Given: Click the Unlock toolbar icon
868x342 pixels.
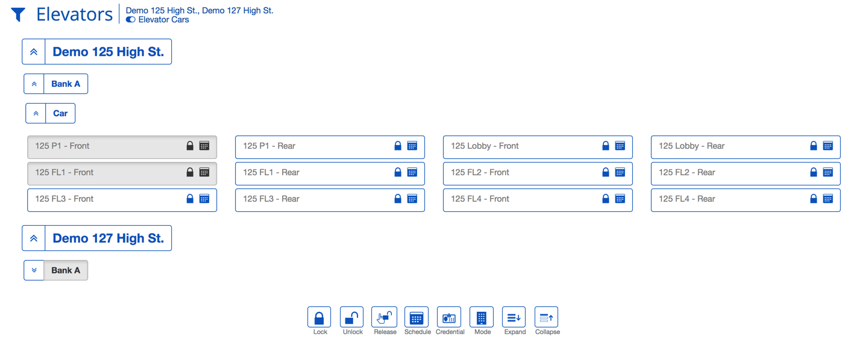Looking at the screenshot, I should click(x=352, y=317).
